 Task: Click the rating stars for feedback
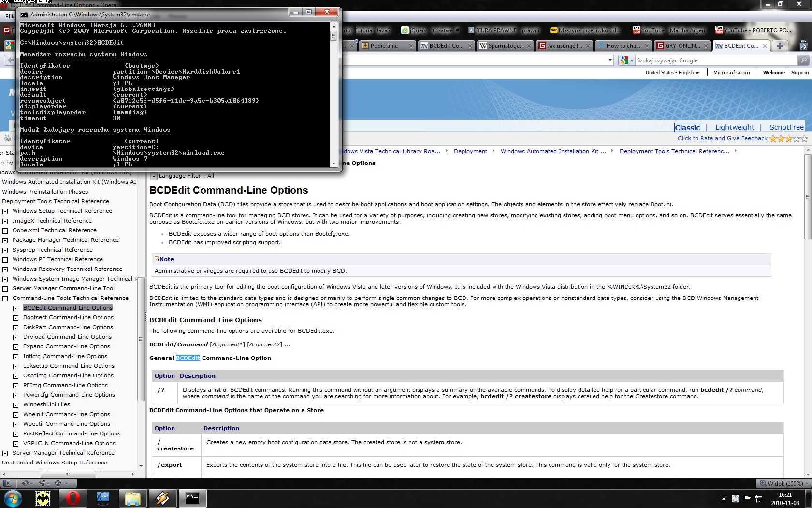pos(788,139)
